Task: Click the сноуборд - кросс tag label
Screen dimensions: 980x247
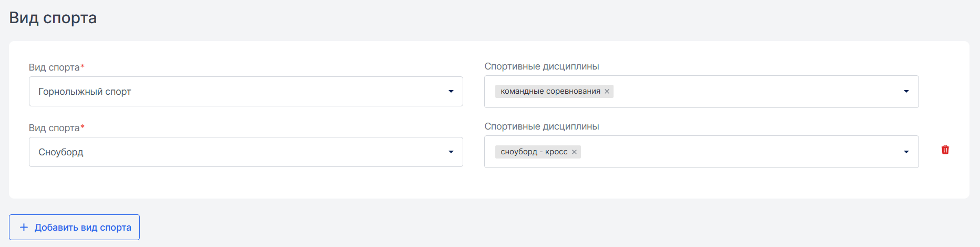Action: click(534, 152)
